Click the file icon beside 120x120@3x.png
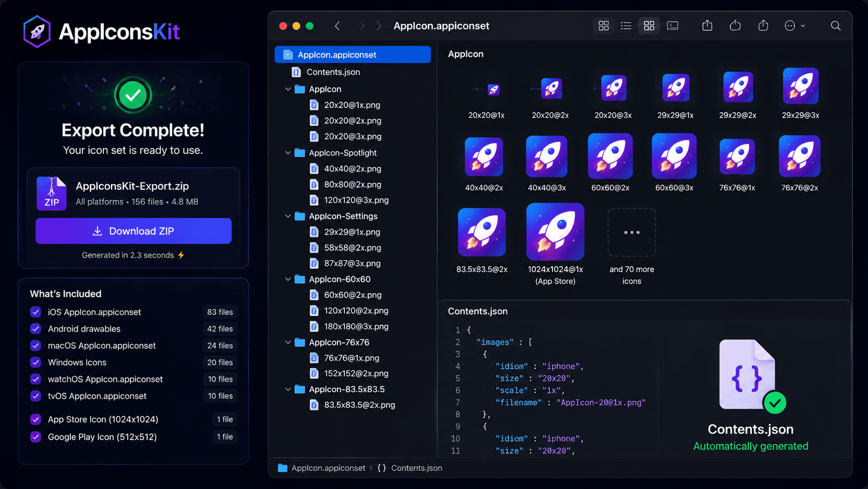The width and height of the screenshot is (868, 489). point(314,200)
